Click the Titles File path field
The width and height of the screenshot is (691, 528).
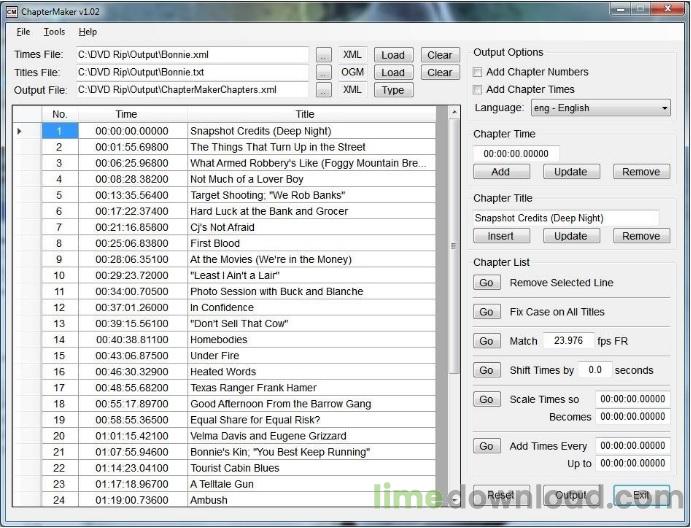[192, 72]
